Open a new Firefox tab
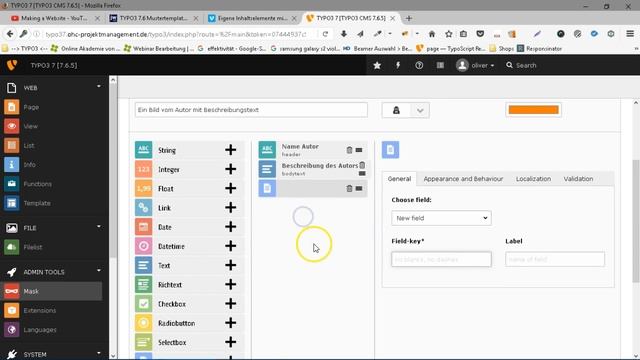Image resolution: width=640 pixels, height=360 pixels. 409,18
